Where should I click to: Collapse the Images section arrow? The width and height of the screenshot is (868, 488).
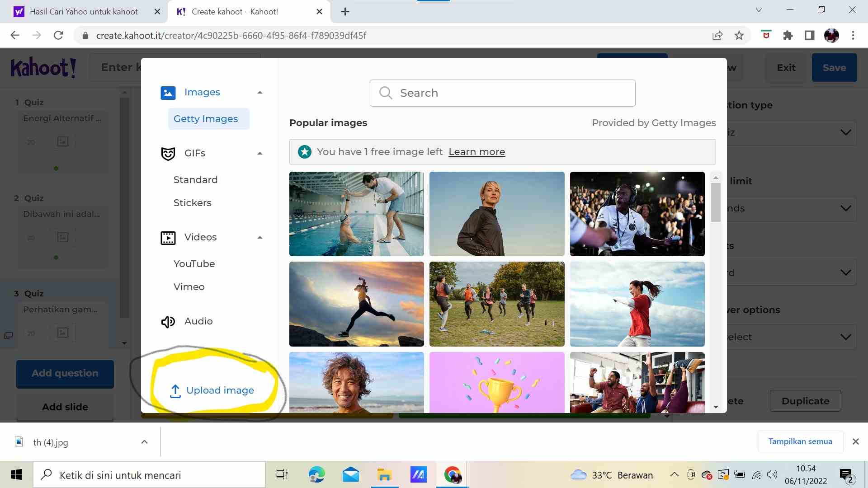tap(260, 93)
